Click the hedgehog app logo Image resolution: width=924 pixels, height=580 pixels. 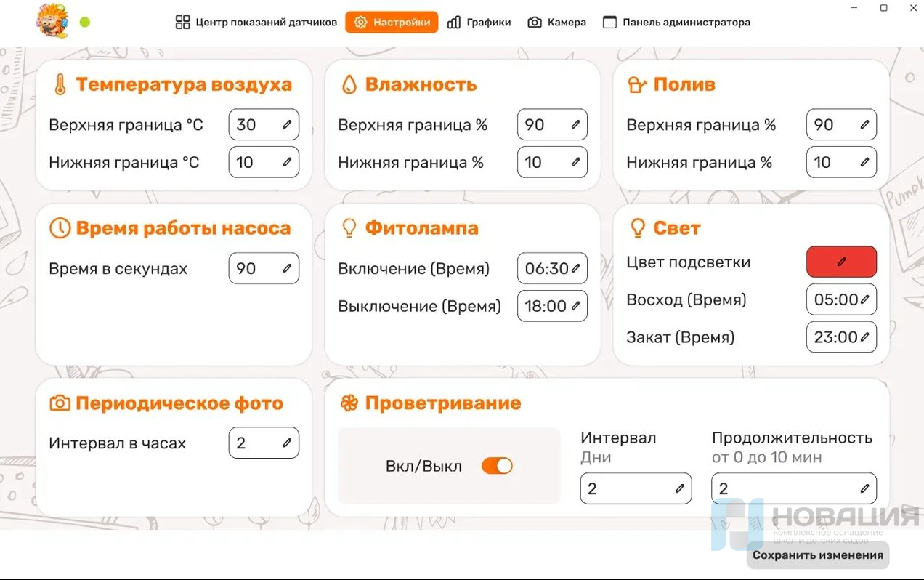pyautogui.click(x=52, y=21)
